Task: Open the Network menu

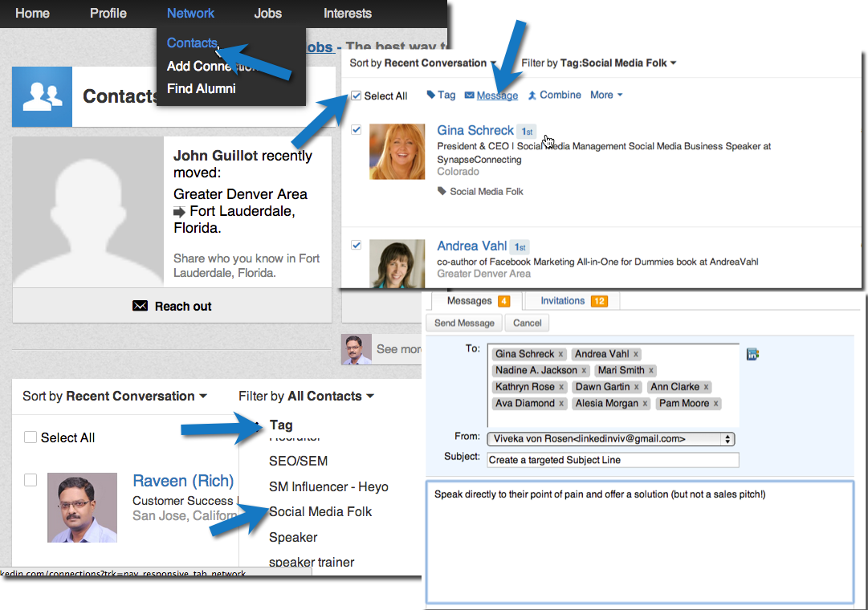Action: coord(190,14)
